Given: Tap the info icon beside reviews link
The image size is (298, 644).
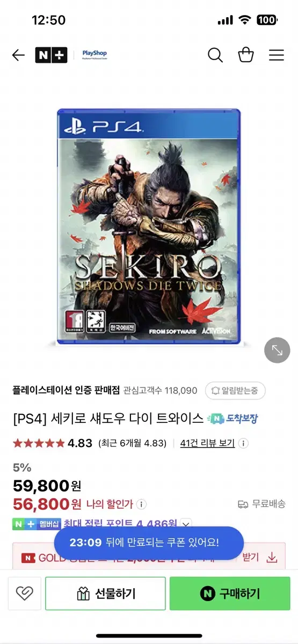Looking at the screenshot, I should [x=243, y=443].
